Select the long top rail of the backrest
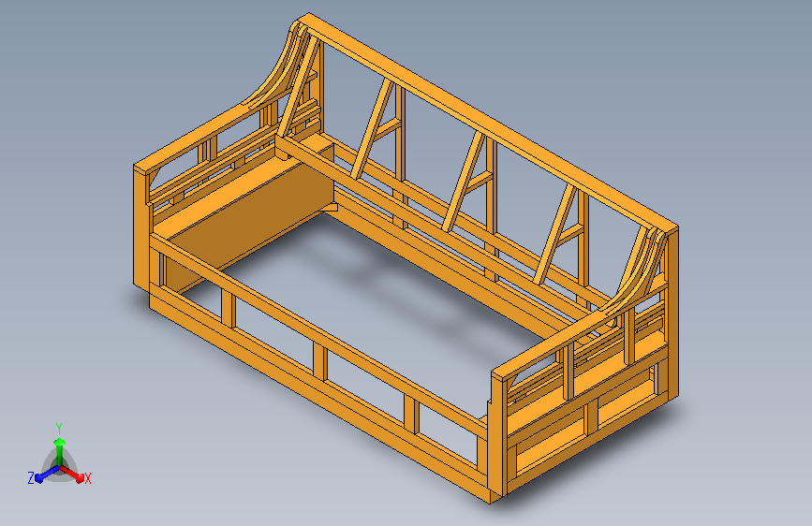This screenshot has width=812, height=526. pos(490,124)
